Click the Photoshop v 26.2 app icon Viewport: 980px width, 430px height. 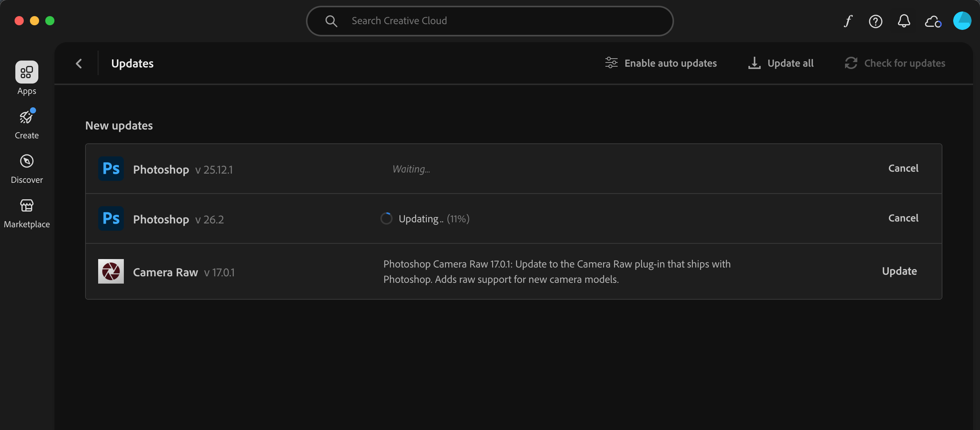click(111, 218)
